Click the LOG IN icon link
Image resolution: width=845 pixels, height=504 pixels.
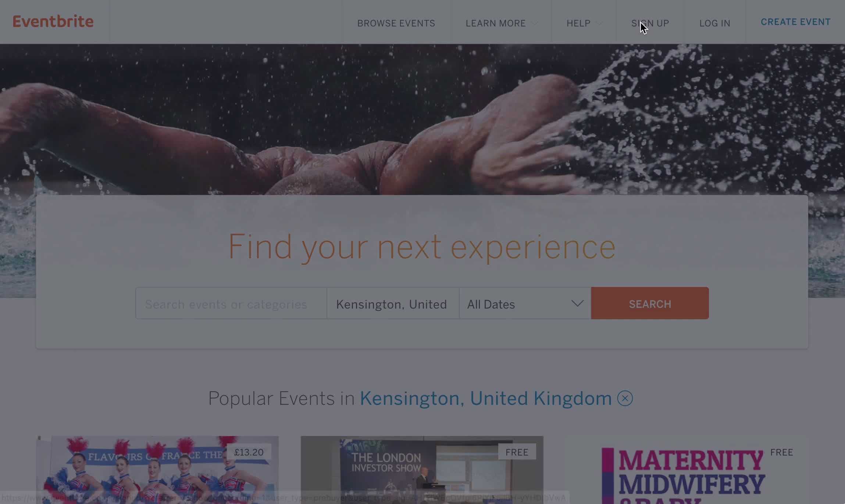715,24
